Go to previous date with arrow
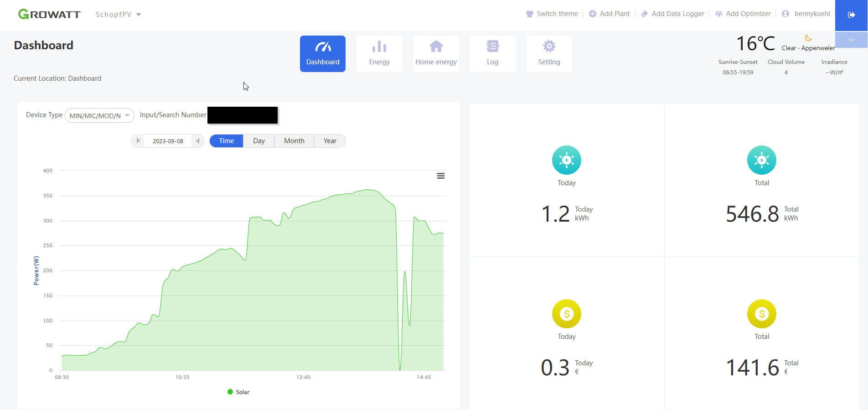Viewport: 868px width, 410px height. [138, 141]
